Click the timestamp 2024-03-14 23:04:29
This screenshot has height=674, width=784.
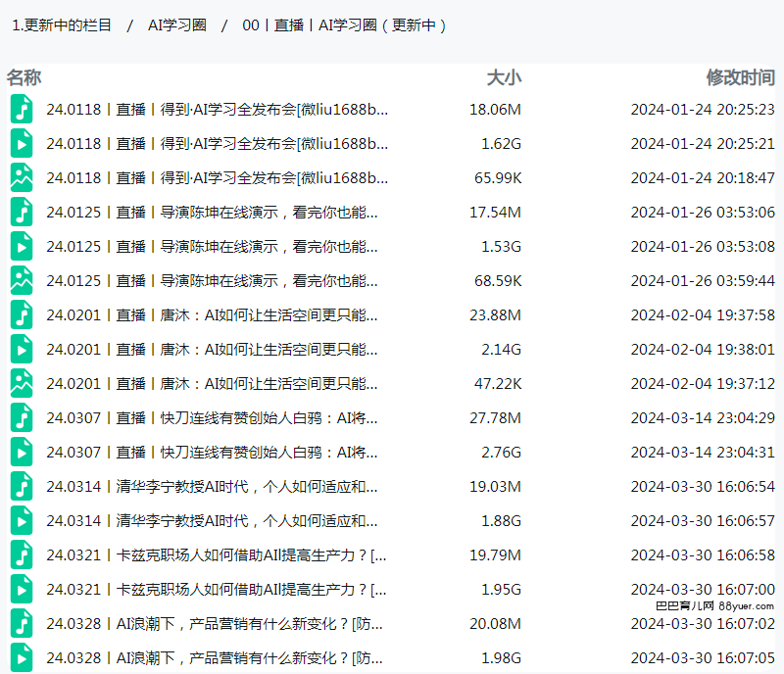(703, 417)
